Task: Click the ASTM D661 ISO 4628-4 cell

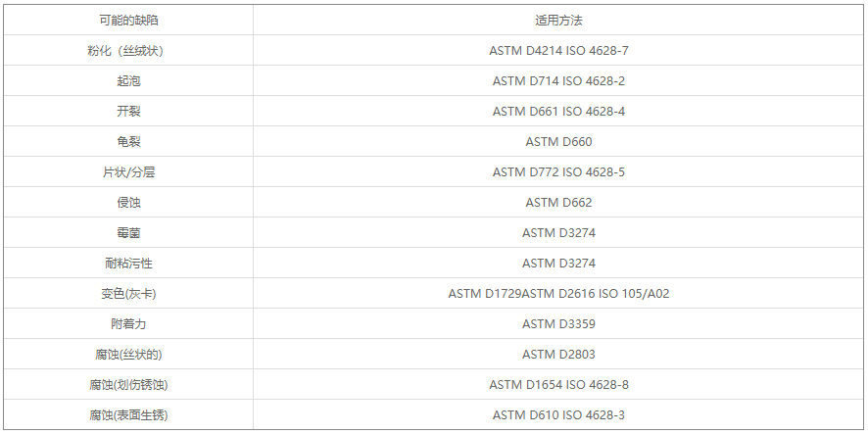Action: 558,111
